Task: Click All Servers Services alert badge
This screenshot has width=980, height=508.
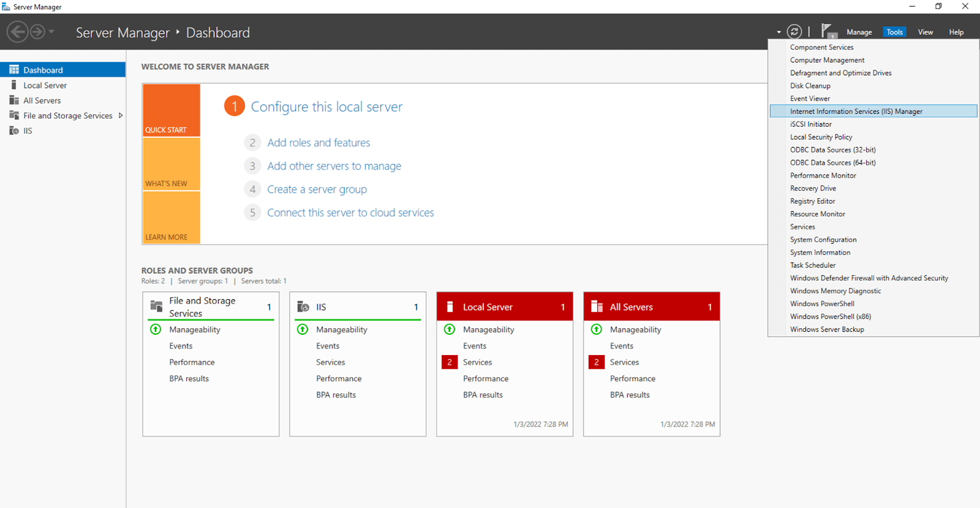Action: click(x=597, y=362)
